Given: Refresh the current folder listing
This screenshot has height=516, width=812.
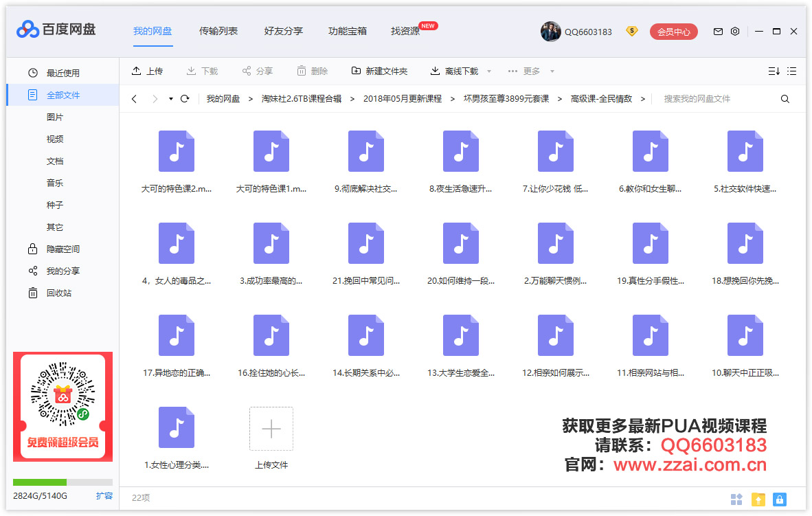Looking at the screenshot, I should [185, 98].
